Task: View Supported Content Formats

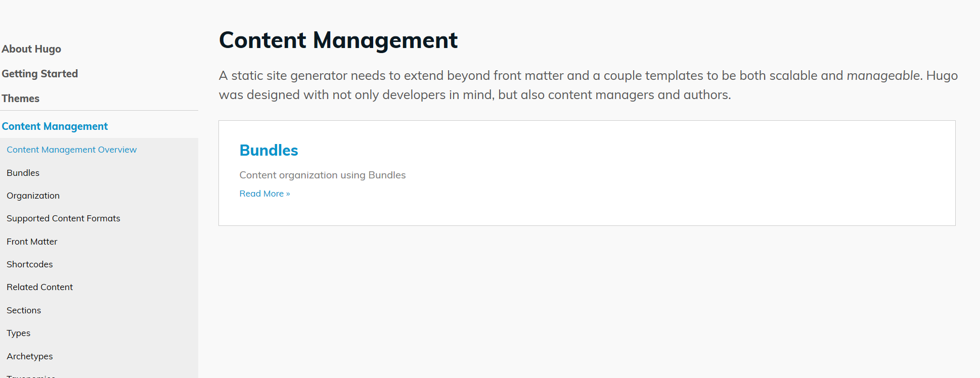Action: click(63, 218)
